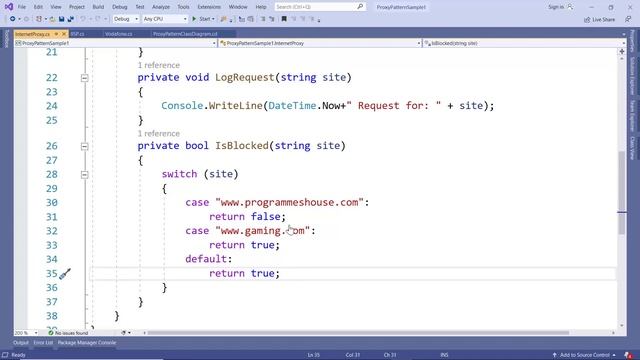Open the Help menu

pos(261,7)
